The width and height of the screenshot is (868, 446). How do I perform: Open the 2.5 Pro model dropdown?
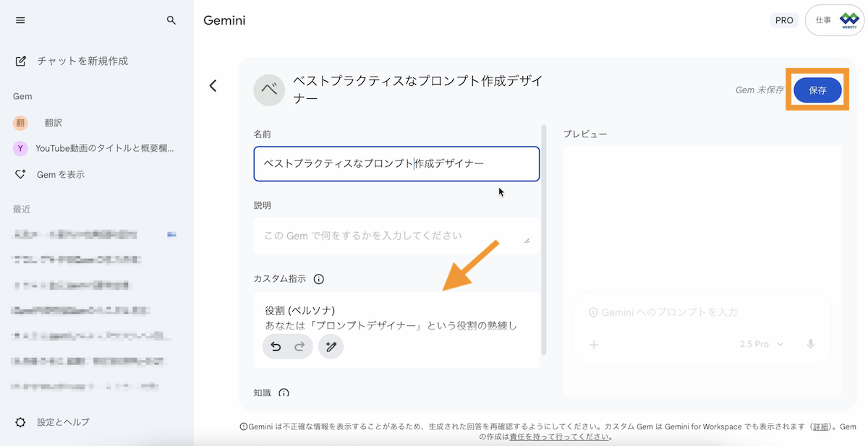point(762,344)
